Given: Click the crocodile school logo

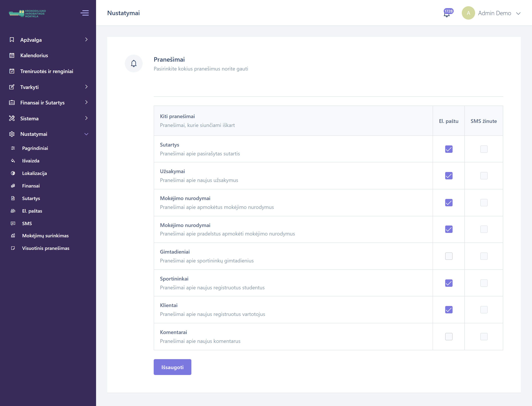Looking at the screenshot, I should point(27,13).
